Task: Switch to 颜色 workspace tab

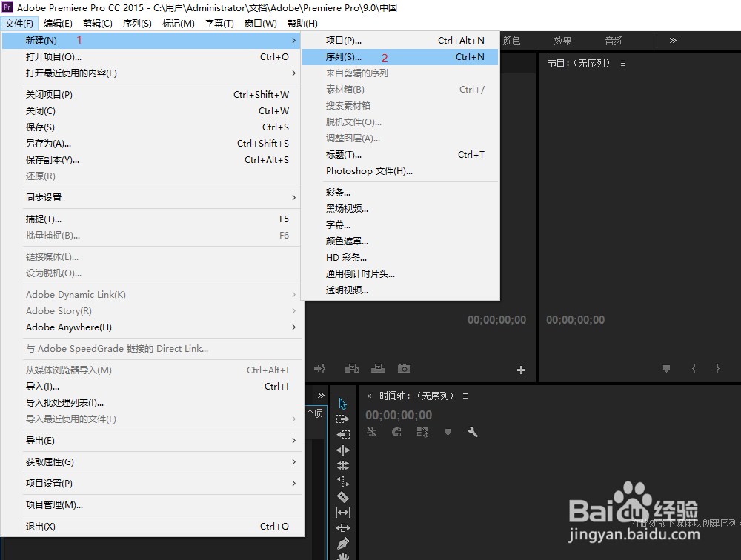Action: tap(511, 41)
